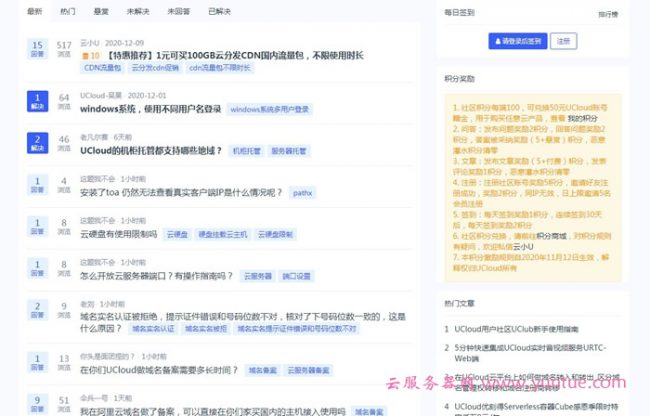Show the '未解决' questions tab
Screen dimensions: 650x416
pos(136,12)
